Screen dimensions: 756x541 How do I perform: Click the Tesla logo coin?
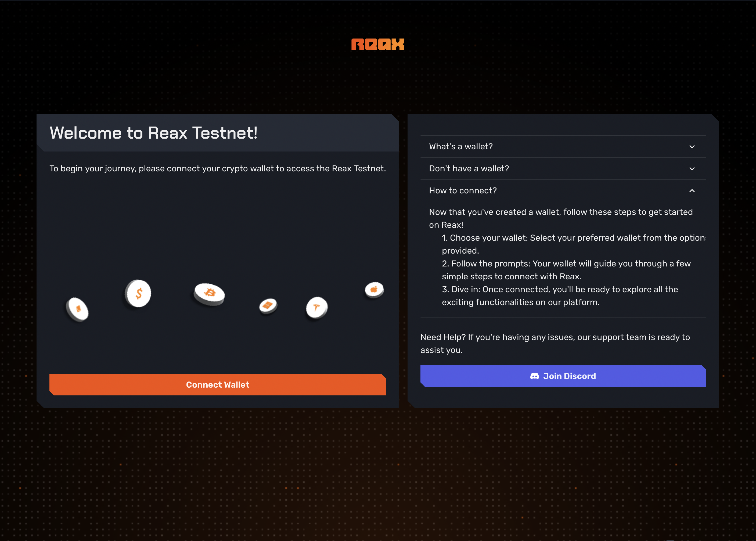tap(316, 308)
